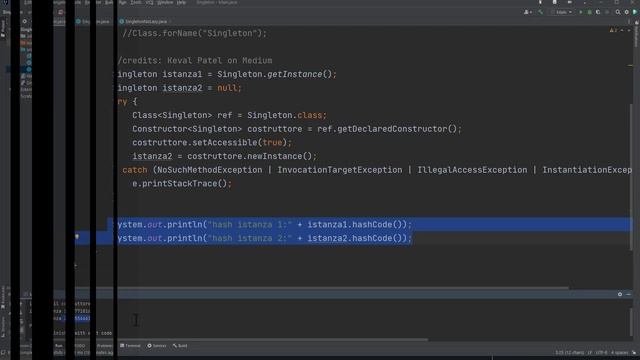Open the Build tool window

click(180, 346)
